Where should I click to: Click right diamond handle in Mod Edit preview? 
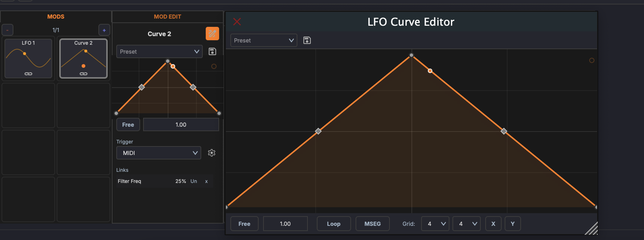click(193, 87)
